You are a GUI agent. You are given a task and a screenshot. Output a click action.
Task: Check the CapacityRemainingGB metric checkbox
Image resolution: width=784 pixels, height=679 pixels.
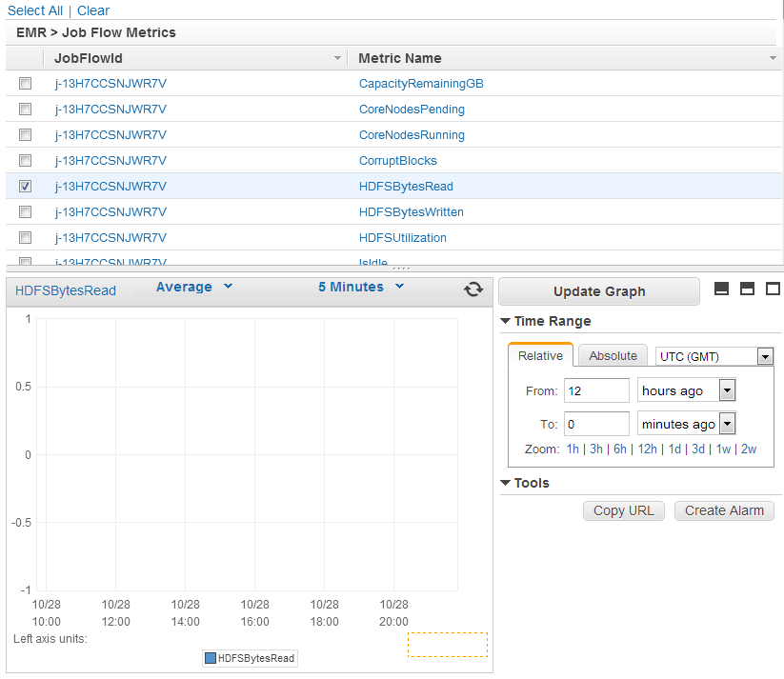click(25, 83)
